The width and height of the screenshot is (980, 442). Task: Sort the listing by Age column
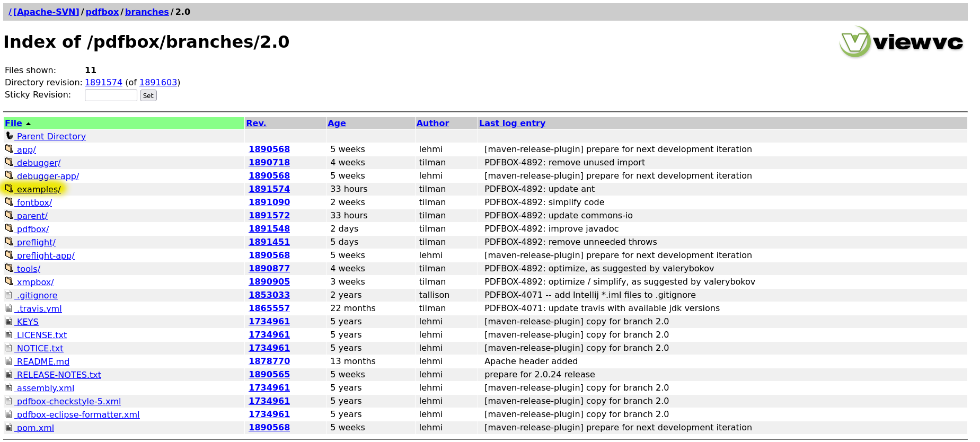(337, 123)
